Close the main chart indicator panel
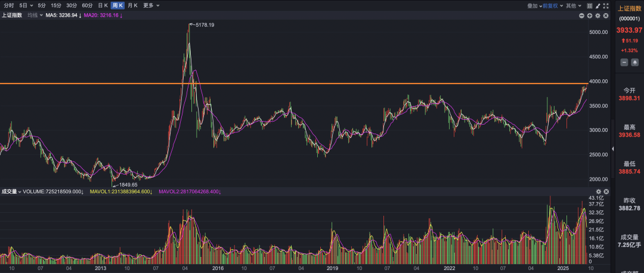This screenshot has height=273, width=644. point(606,15)
